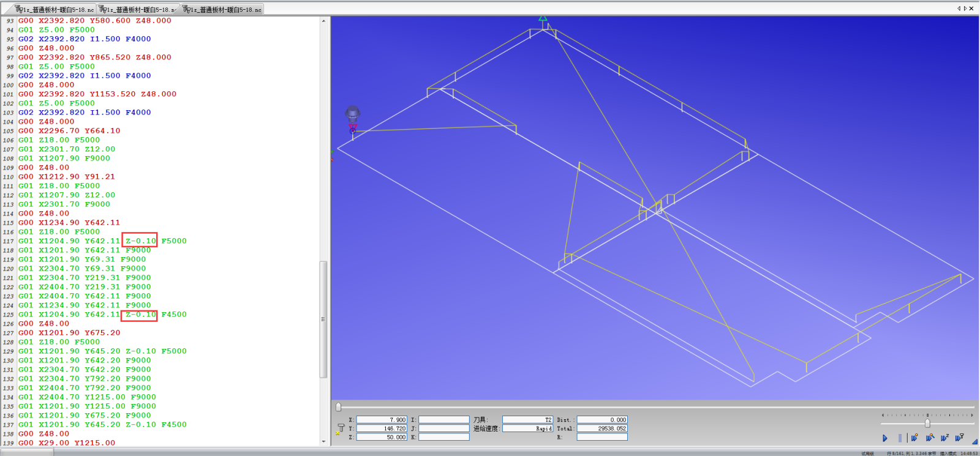The image size is (980, 456).
Task: Click the last step-forward simulation icon
Action: 959,438
